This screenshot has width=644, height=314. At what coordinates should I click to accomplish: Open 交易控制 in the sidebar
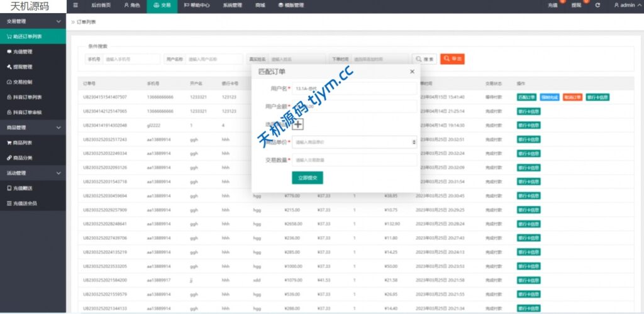pyautogui.click(x=24, y=82)
